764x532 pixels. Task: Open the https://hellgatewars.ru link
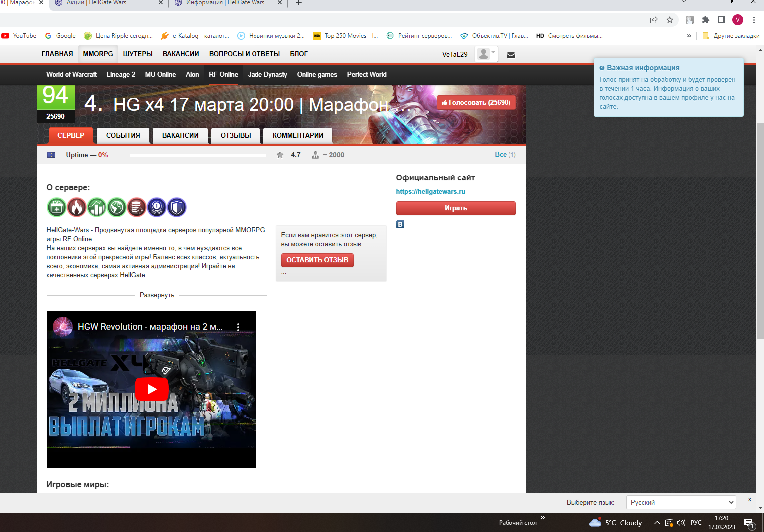[x=430, y=191]
